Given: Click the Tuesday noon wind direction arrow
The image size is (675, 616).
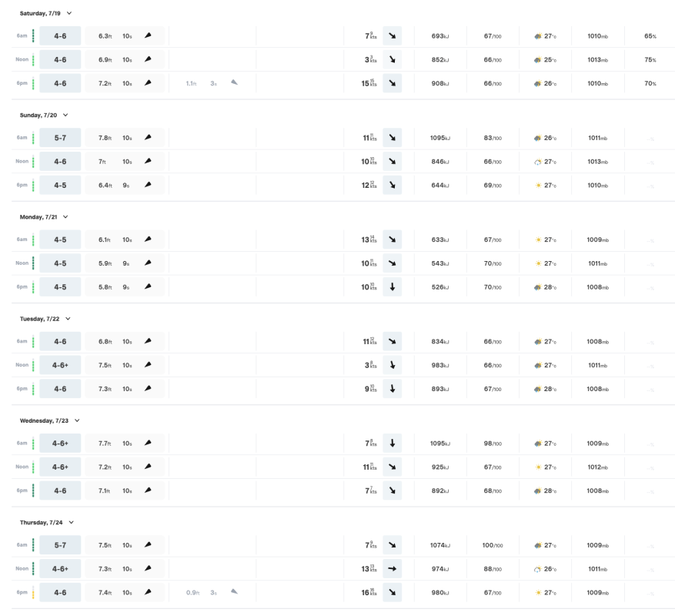Looking at the screenshot, I should 393,365.
